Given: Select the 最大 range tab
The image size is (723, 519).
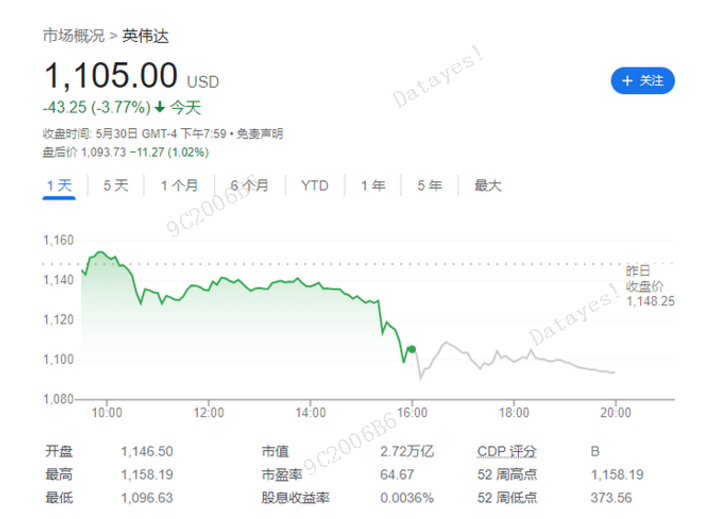Looking at the screenshot, I should click(x=487, y=185).
